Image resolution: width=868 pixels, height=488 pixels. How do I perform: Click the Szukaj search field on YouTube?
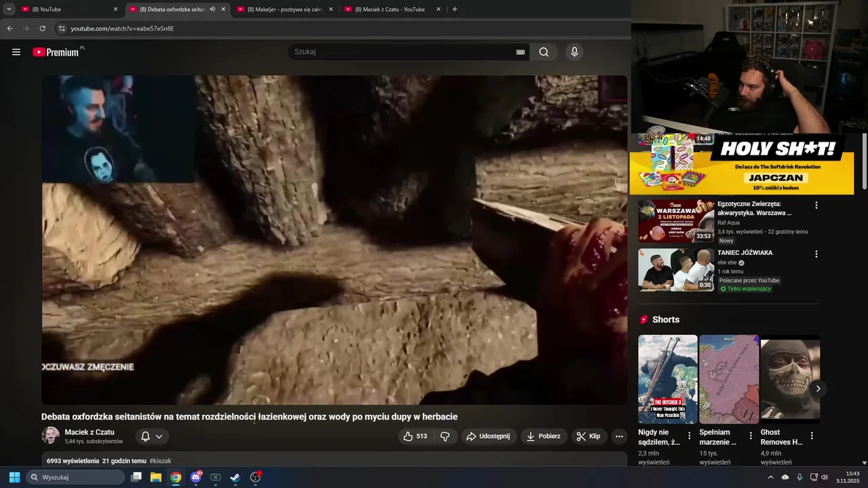coord(403,52)
